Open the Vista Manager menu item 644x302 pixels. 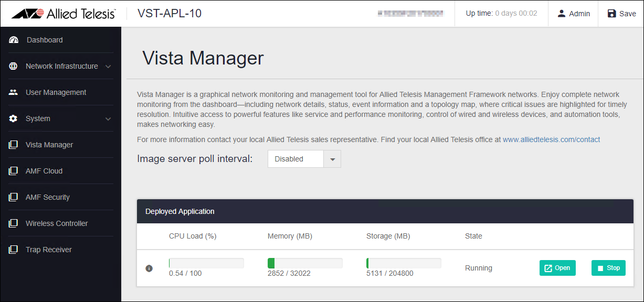pos(49,145)
